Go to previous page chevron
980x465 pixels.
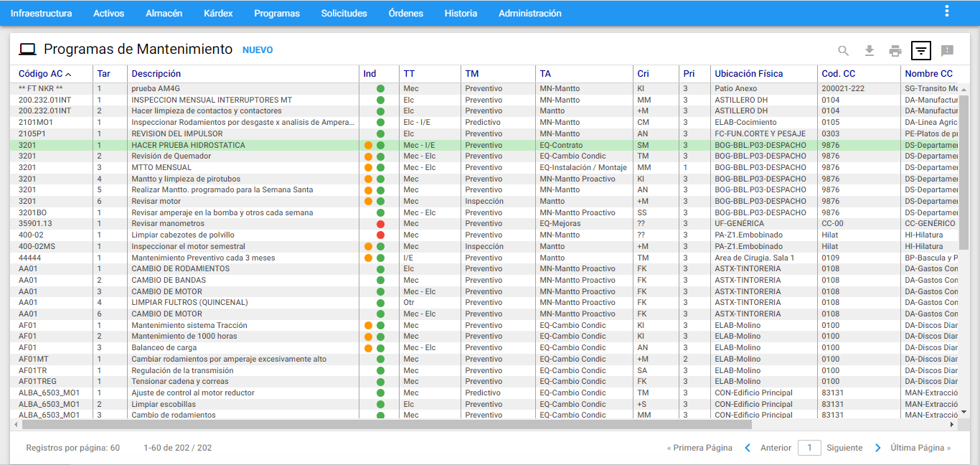[748, 448]
